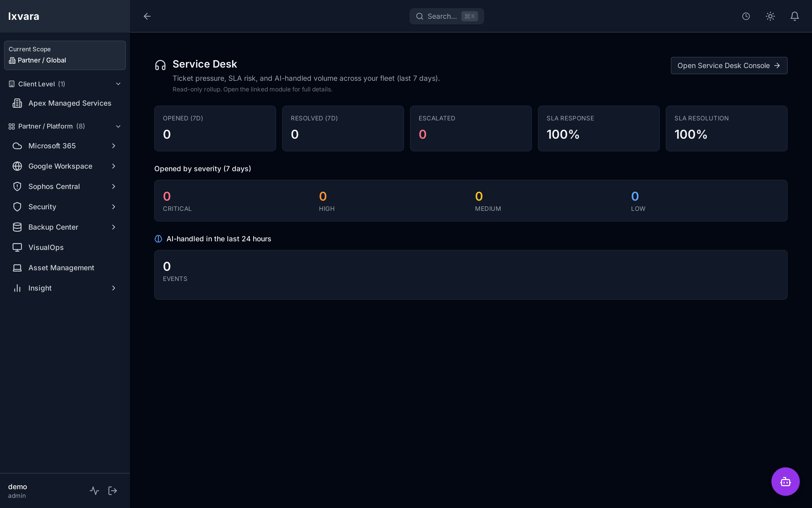812x508 pixels.
Task: Click the Backup Center database icon
Action: coord(17,227)
